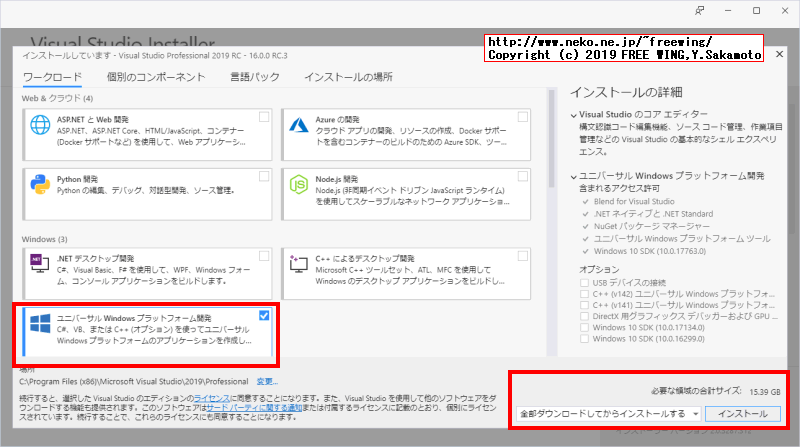Screen dimensions: 800x447
Task: Click the オプション heading in details
Action: tap(599, 269)
